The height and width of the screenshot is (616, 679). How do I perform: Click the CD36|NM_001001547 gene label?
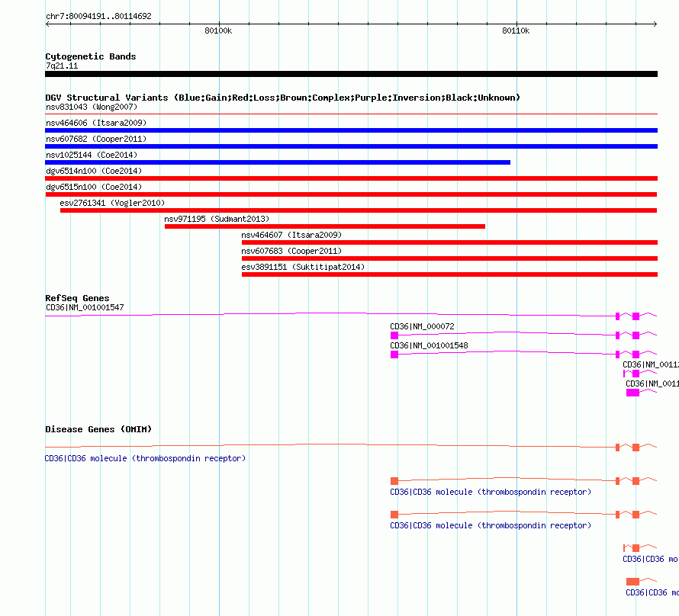(x=85, y=307)
